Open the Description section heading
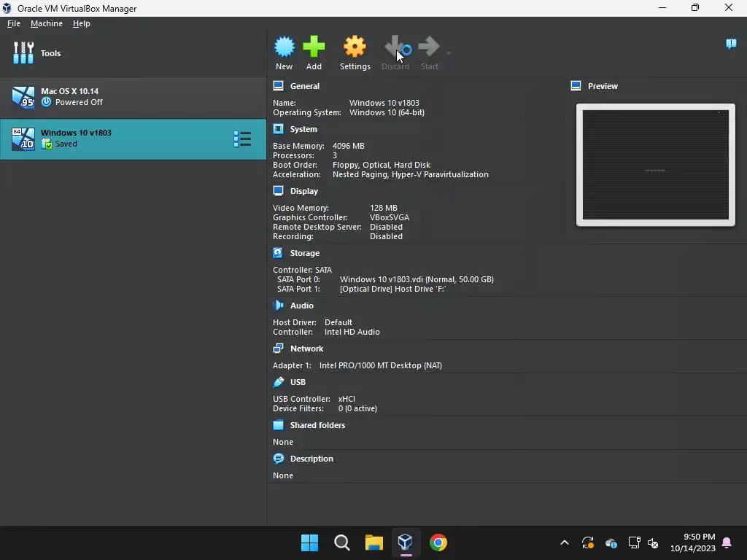Screen dimensions: 747x560 click(311, 459)
